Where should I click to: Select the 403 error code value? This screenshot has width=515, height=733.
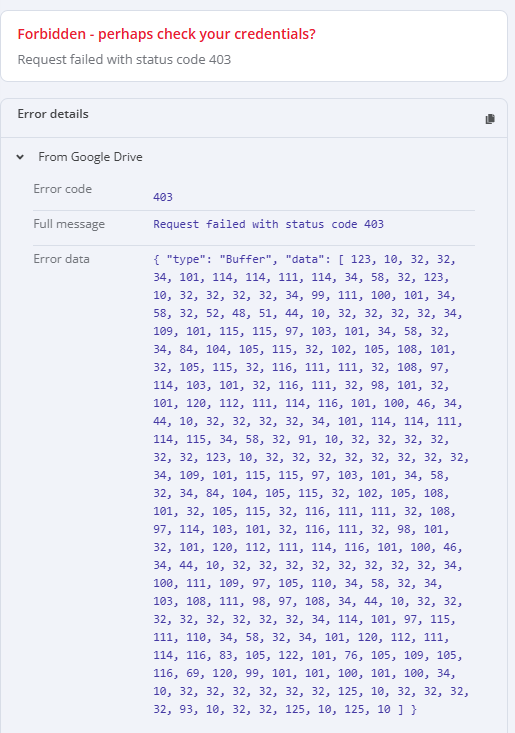click(x=163, y=197)
